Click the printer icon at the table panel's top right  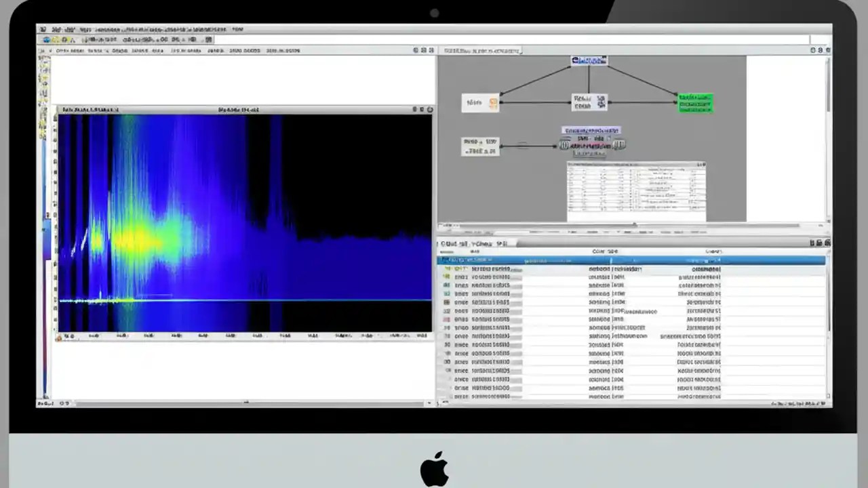point(821,243)
